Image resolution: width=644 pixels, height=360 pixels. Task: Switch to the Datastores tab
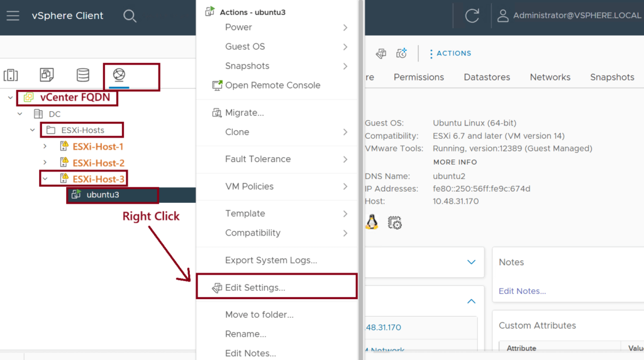pyautogui.click(x=487, y=77)
